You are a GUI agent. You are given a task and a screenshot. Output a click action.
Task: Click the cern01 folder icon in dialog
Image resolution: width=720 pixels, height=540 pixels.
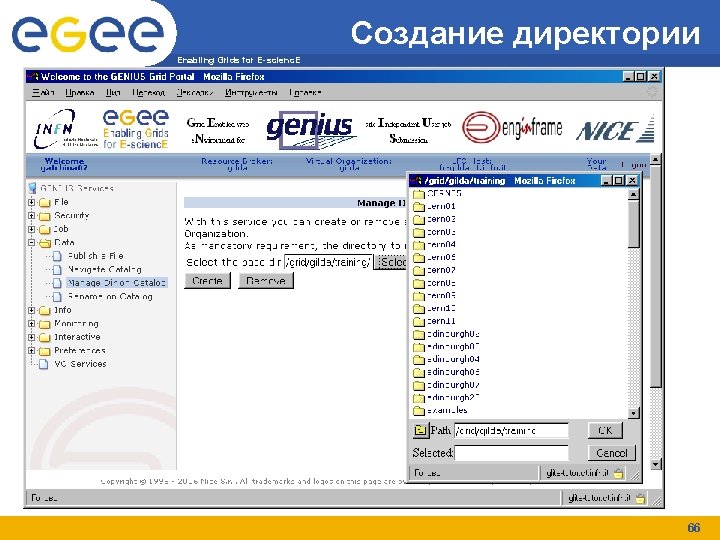419,207
